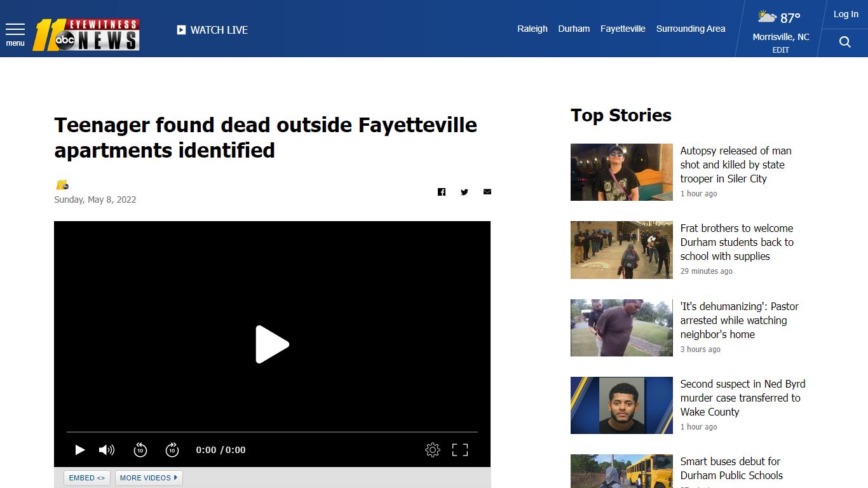
Task: Open Frat brothers welcome Durham students story
Action: point(737,242)
